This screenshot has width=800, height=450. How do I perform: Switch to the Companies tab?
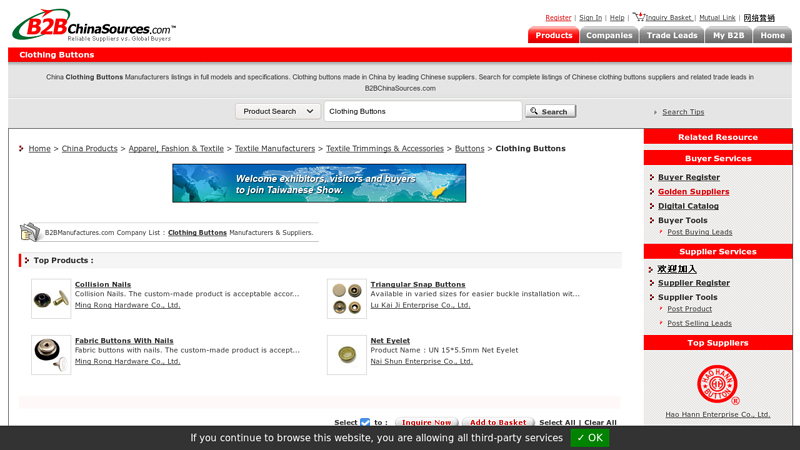point(609,35)
